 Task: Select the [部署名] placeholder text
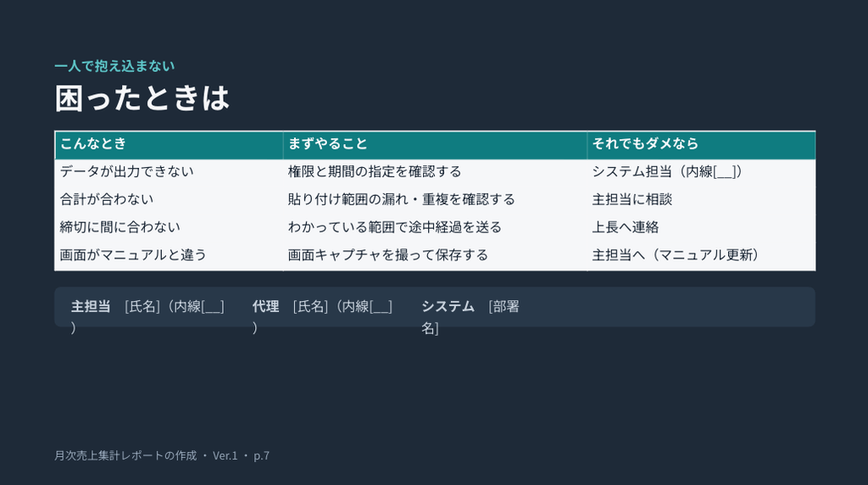coord(470,317)
